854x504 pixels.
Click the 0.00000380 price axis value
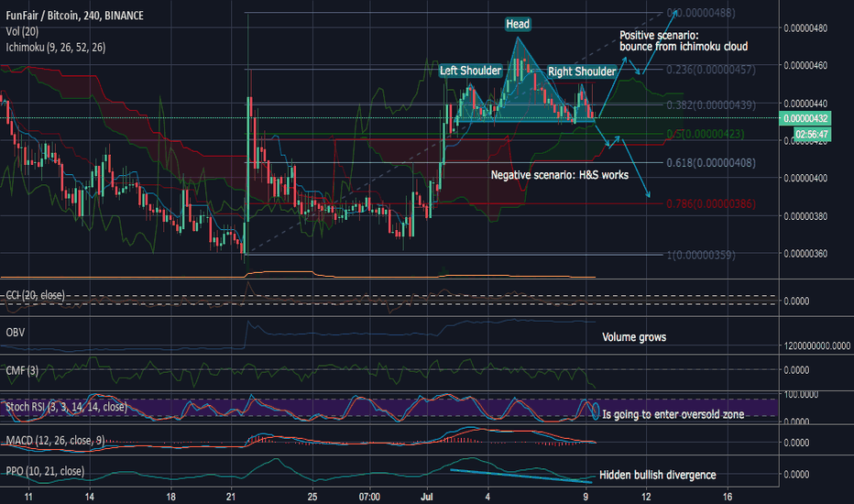[805, 216]
